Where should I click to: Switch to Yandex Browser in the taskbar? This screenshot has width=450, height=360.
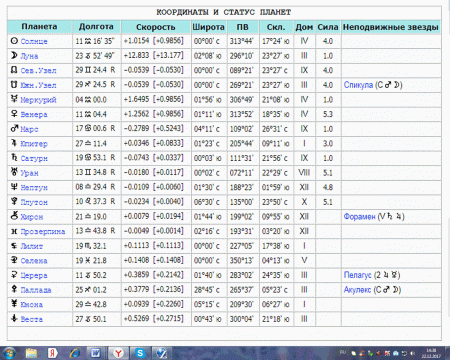click(x=118, y=353)
